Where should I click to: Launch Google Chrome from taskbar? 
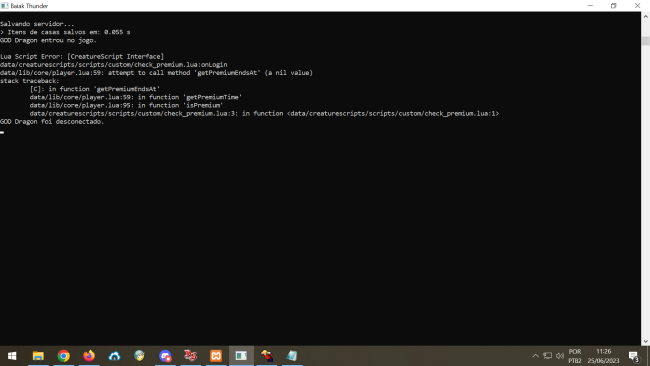(x=63, y=356)
